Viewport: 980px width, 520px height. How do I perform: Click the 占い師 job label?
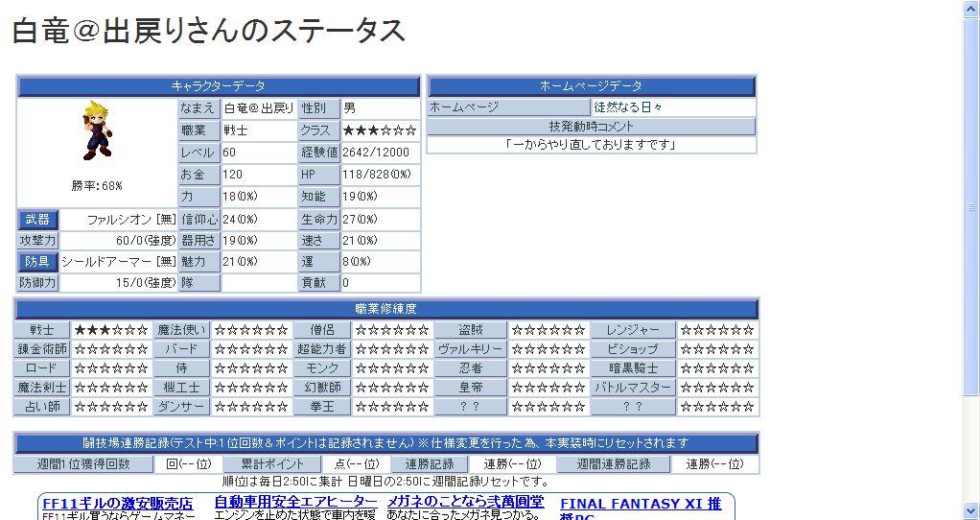(x=42, y=407)
